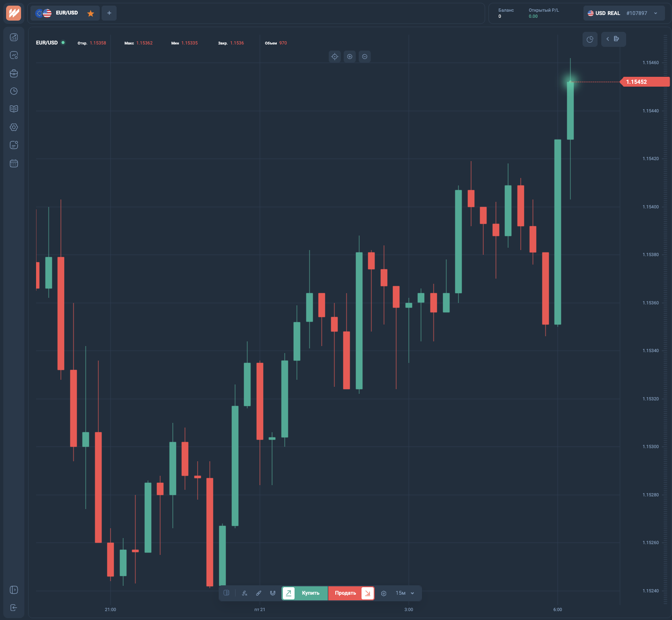Expand the USD REAL account dropdown
The height and width of the screenshot is (620, 672).
[x=655, y=13]
